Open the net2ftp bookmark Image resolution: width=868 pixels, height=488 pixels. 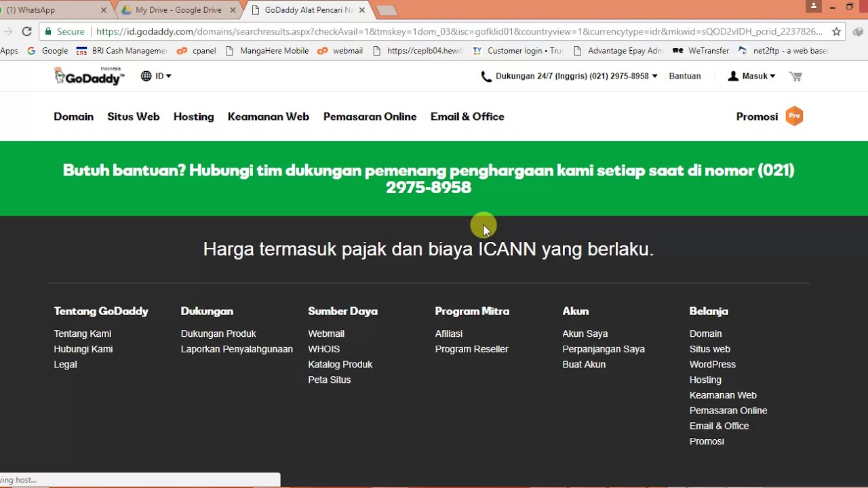783,51
